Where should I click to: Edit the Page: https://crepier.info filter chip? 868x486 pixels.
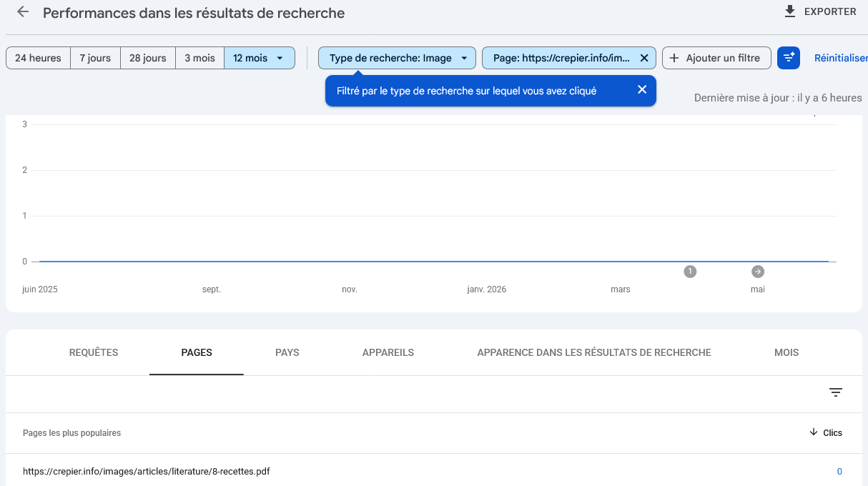[561, 58]
